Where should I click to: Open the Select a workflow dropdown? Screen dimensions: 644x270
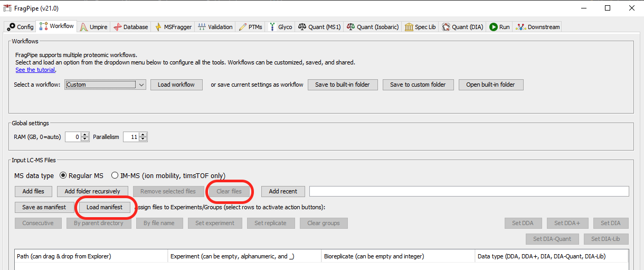coord(105,85)
